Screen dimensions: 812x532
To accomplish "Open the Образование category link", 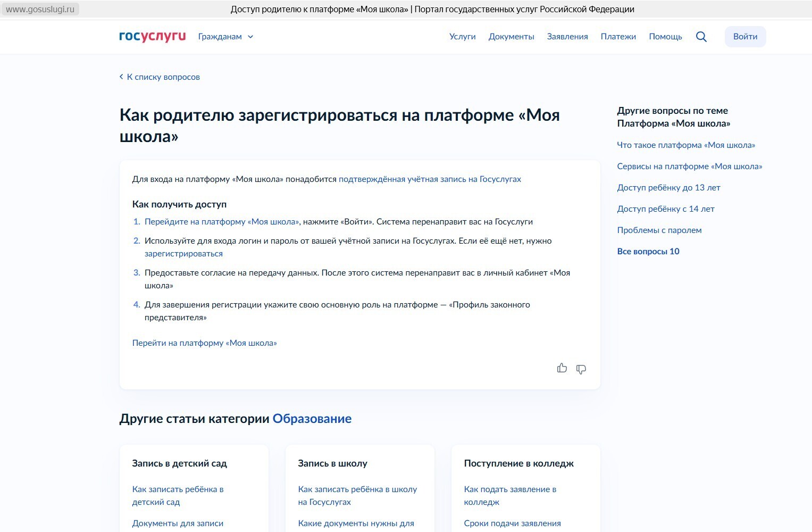I will click(312, 419).
